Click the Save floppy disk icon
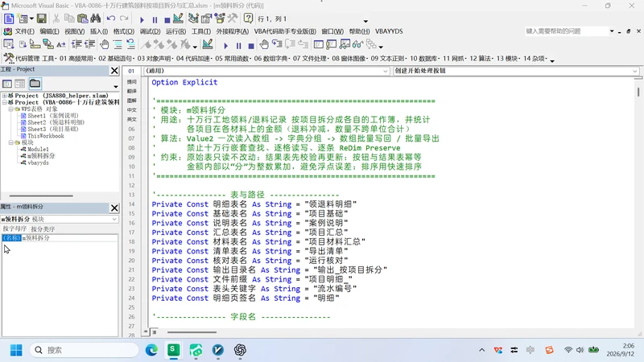644x362 pixels. point(42,19)
